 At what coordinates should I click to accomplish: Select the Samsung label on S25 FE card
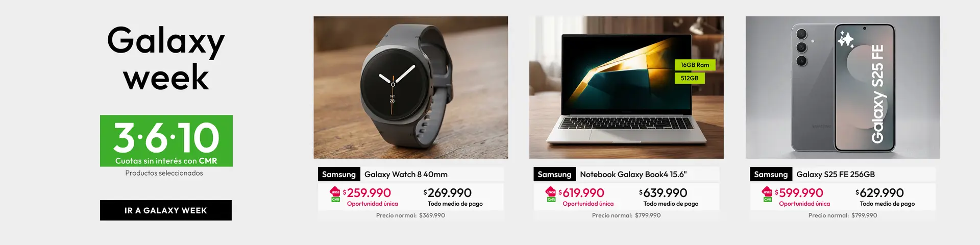pyautogui.click(x=771, y=174)
